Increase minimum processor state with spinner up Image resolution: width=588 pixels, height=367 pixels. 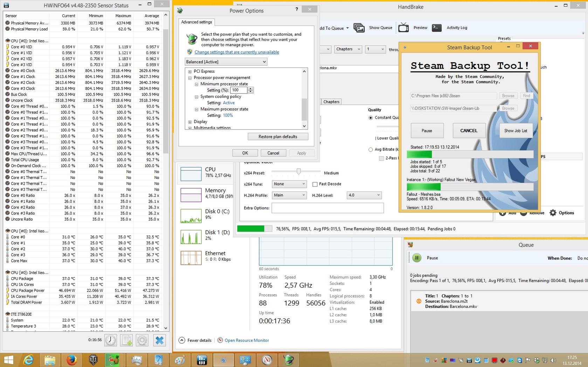tap(250, 89)
